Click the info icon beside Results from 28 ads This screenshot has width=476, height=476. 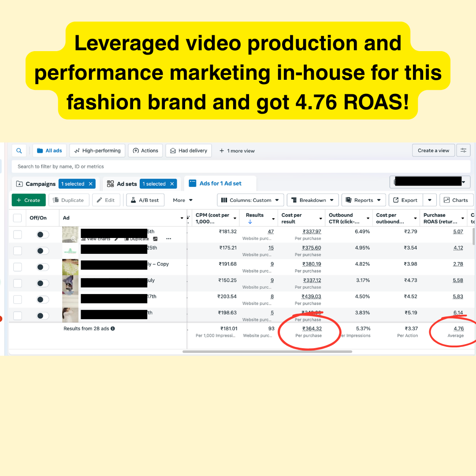click(113, 328)
